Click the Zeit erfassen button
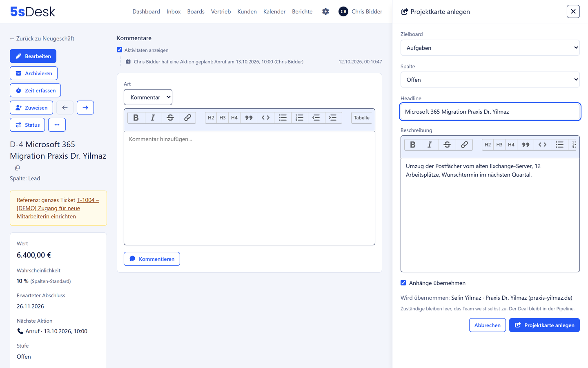This screenshot has height=368, width=588. point(36,90)
